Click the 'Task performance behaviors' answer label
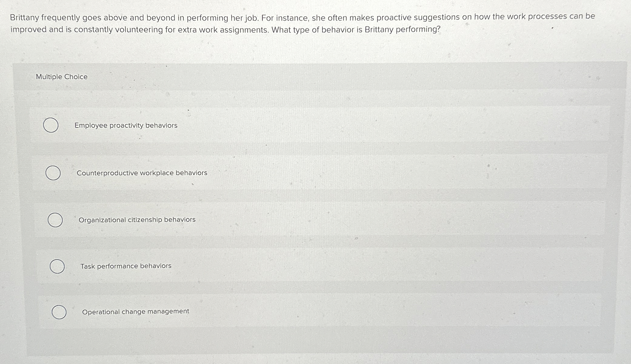631x364 pixels. [126, 266]
